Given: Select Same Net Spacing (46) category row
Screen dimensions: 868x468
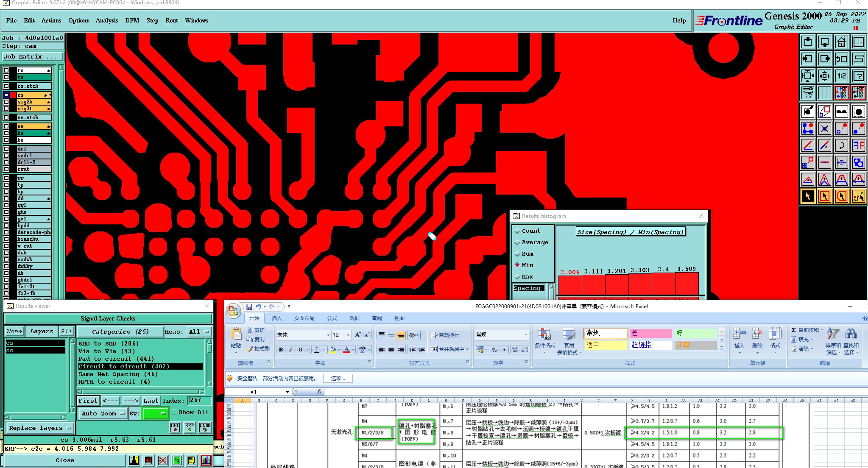Looking at the screenshot, I should tap(140, 374).
